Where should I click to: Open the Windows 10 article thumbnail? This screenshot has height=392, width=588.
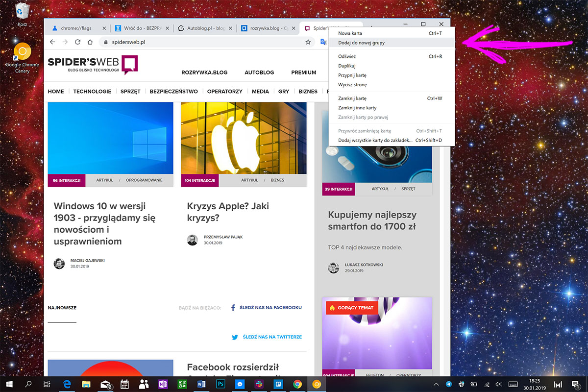coord(110,138)
